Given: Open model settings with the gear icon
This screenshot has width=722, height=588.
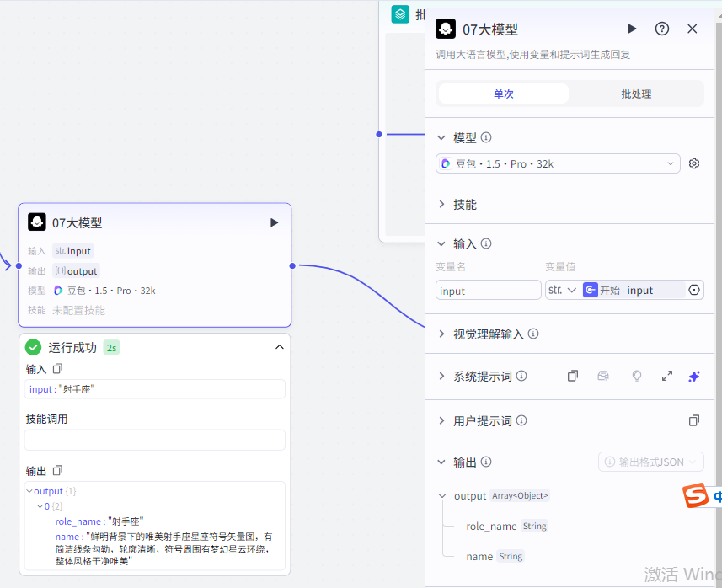Looking at the screenshot, I should 694,163.
